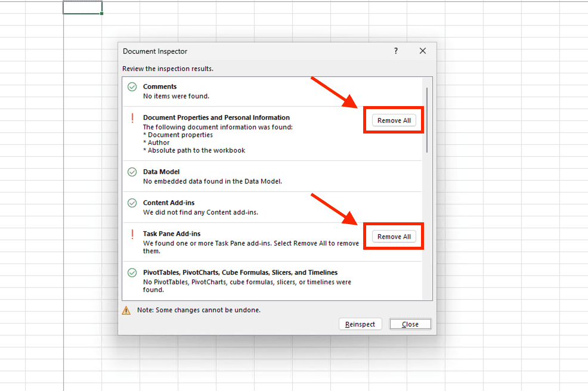588x391 pixels.
Task: Click the Comments heading in results list
Action: pos(160,87)
